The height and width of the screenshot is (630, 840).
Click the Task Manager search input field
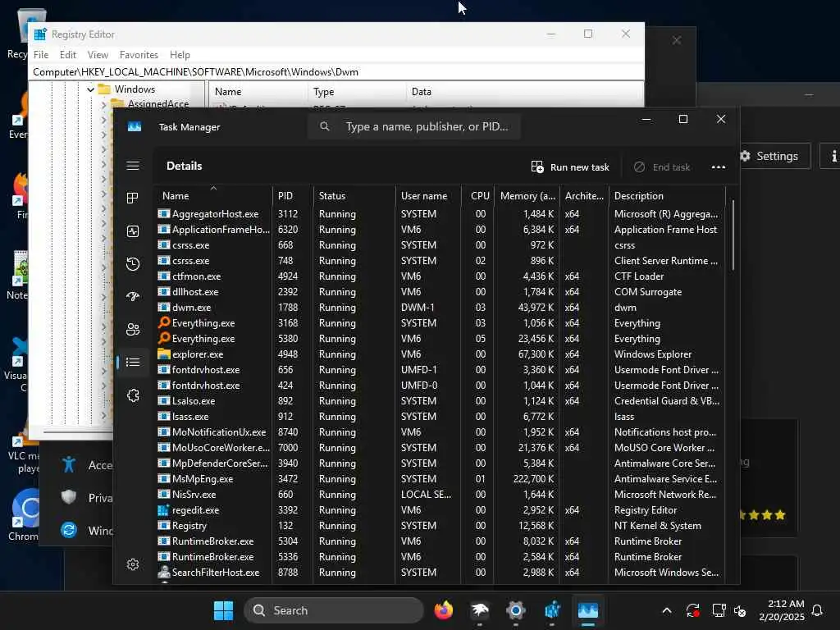click(x=413, y=126)
